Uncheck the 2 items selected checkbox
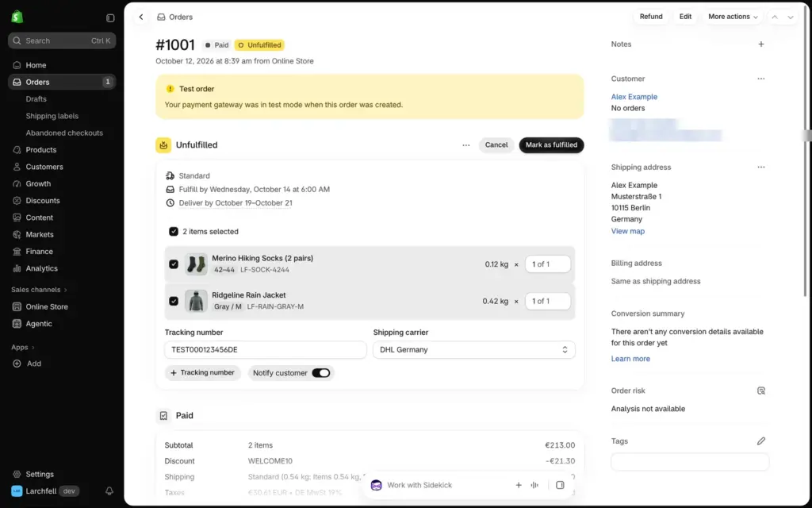812x508 pixels. (x=174, y=232)
